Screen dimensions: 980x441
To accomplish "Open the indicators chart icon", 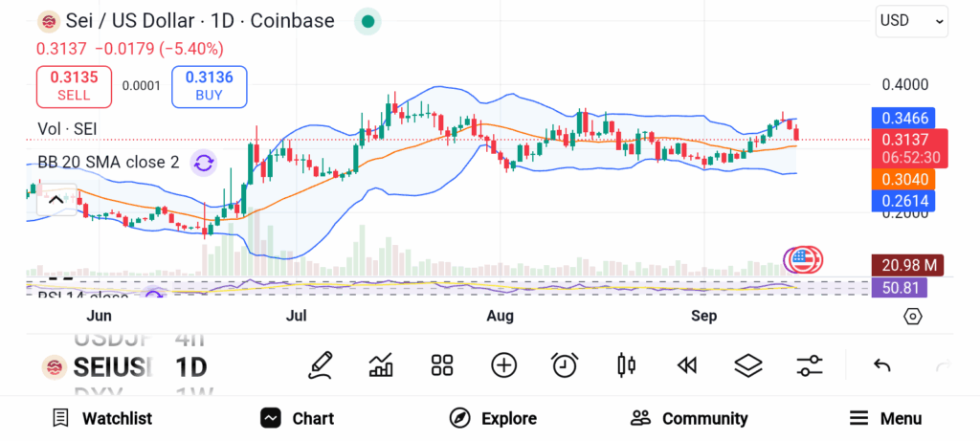I will [x=381, y=364].
